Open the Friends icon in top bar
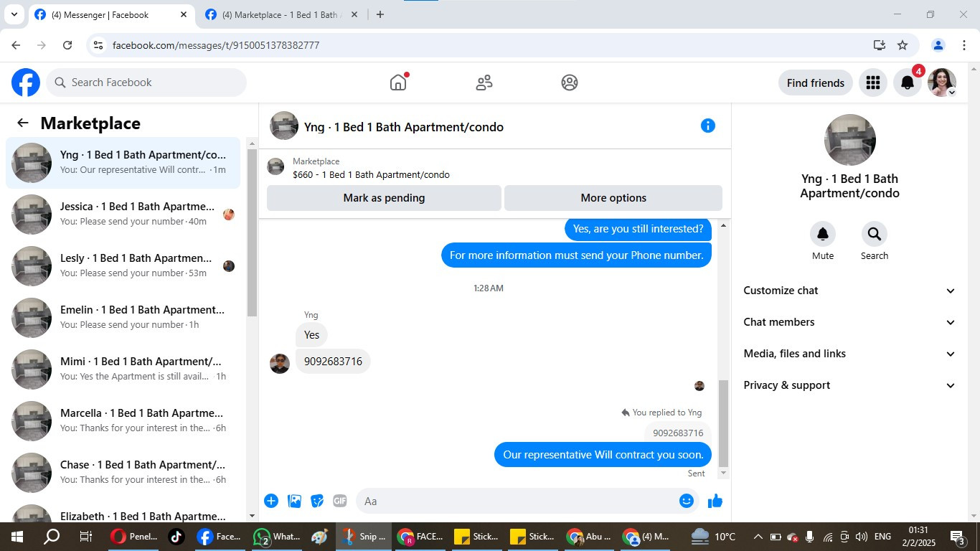This screenshot has height=551, width=980. pyautogui.click(x=484, y=83)
